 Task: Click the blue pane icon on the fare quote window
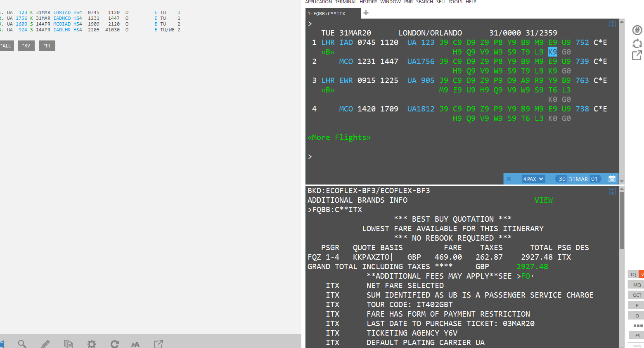click(x=613, y=191)
